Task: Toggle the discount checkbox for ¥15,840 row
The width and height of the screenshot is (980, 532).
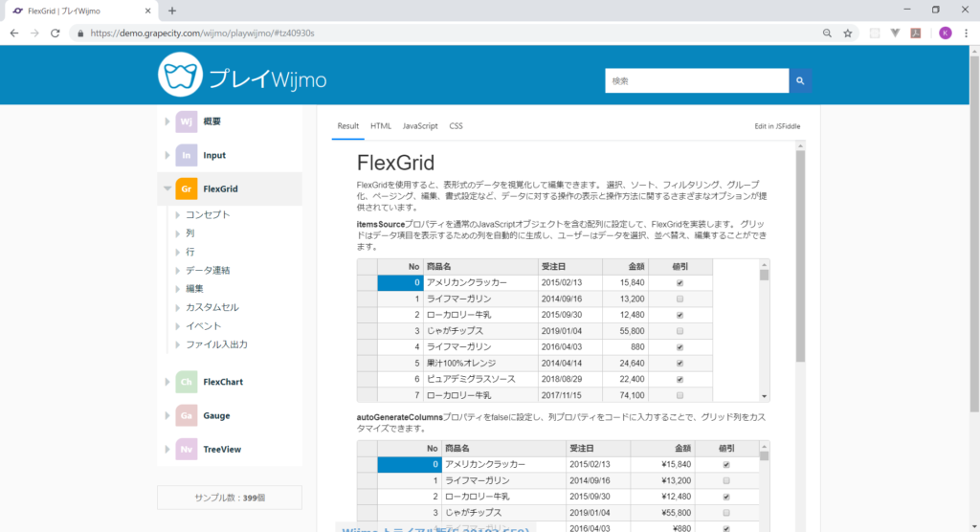Action: [726, 465]
